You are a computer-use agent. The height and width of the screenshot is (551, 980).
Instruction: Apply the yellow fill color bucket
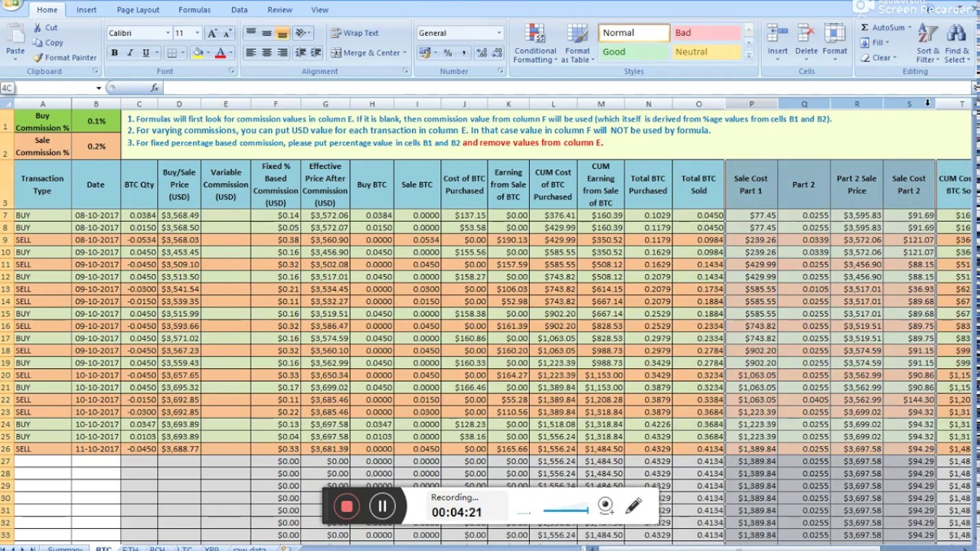198,53
